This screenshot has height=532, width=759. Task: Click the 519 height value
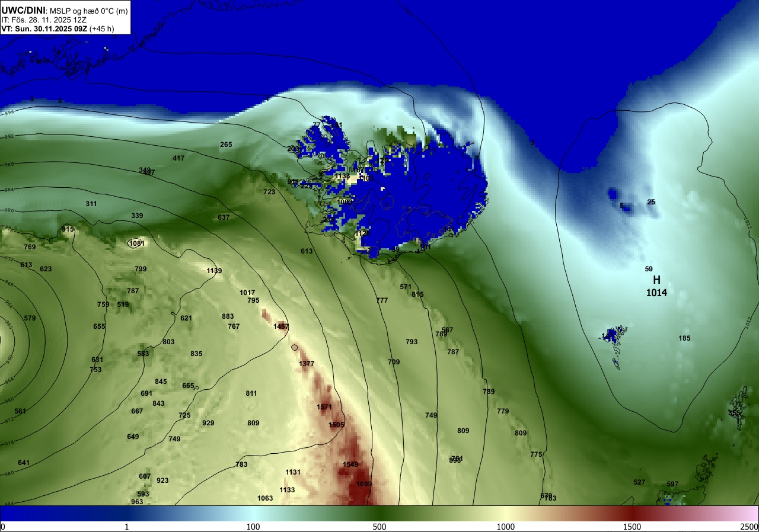123,305
